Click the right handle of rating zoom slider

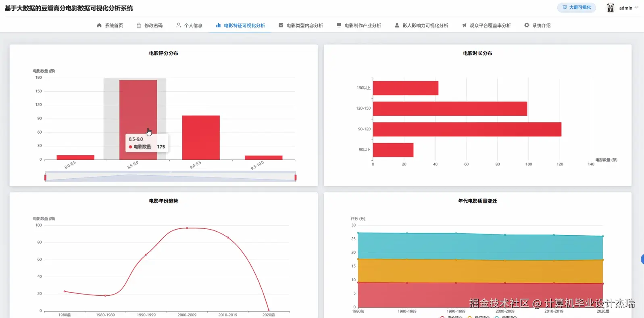[296, 177]
